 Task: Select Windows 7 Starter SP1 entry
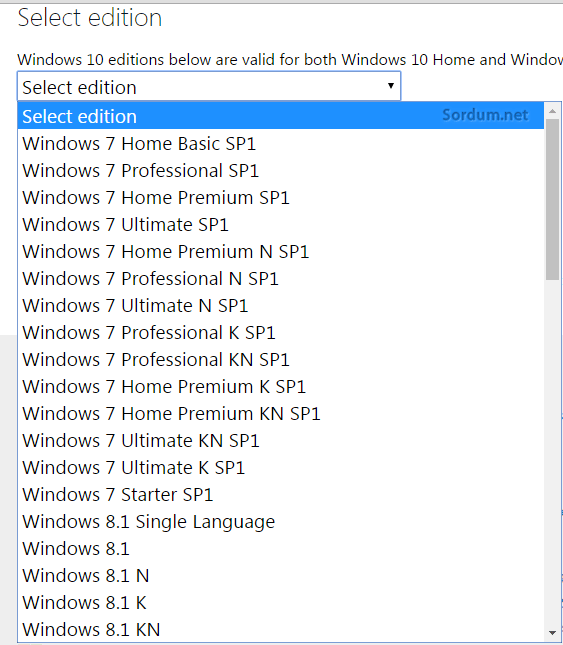pos(281,494)
